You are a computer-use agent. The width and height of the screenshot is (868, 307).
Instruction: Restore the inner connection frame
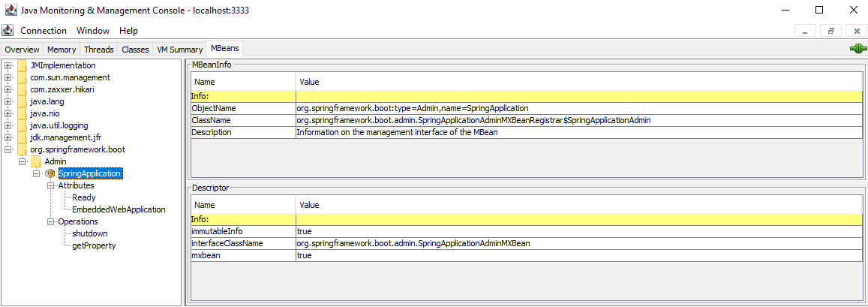tap(831, 31)
